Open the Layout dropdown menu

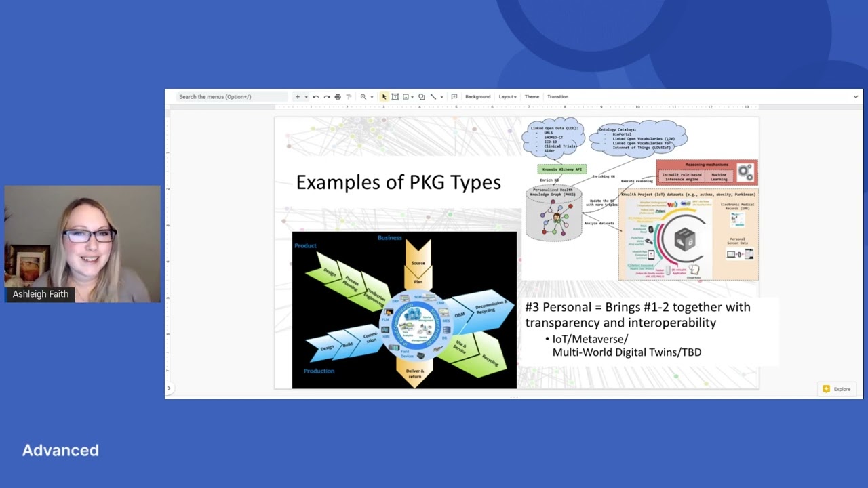point(507,97)
